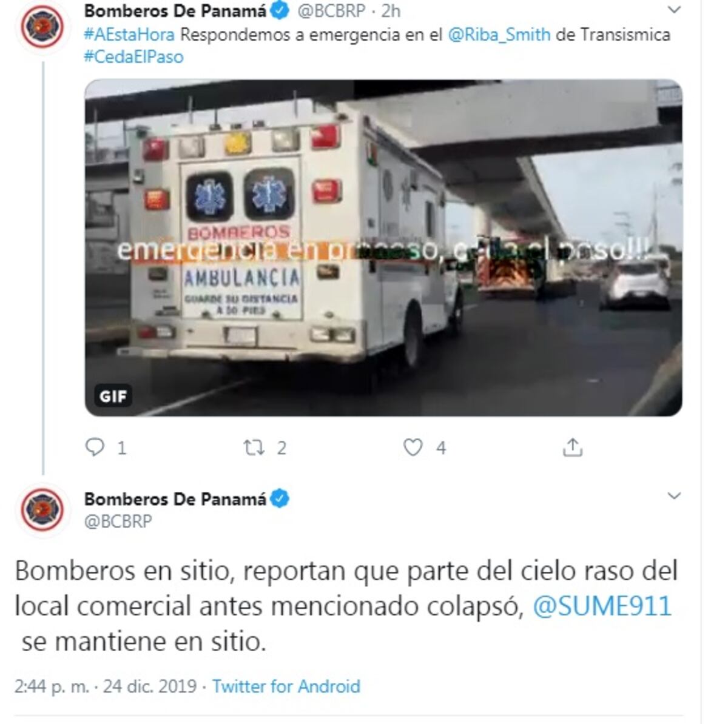Open the #AEstaHora hashtag
Screen dimensions: 728x724
click(x=129, y=35)
